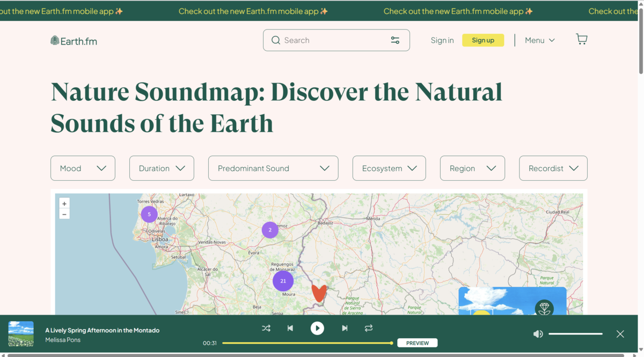This screenshot has height=357, width=644.
Task: Mute the volume speaker icon
Action: point(538,334)
